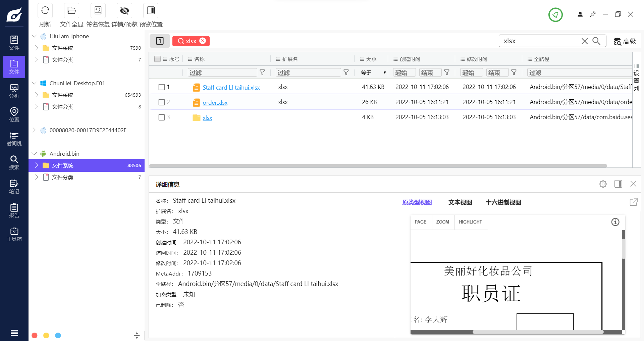
Task: Open the 搜索 search sidebar section
Action: click(x=14, y=163)
